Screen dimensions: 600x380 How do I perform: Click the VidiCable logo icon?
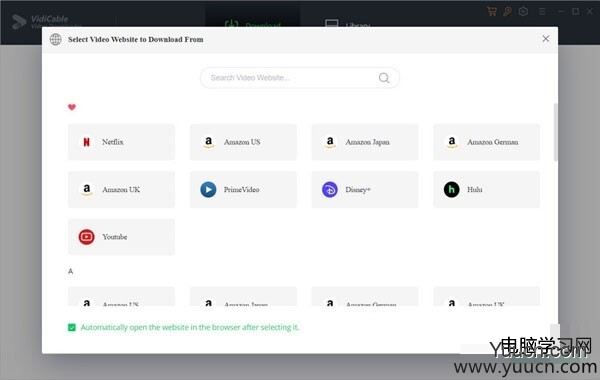tap(19, 22)
